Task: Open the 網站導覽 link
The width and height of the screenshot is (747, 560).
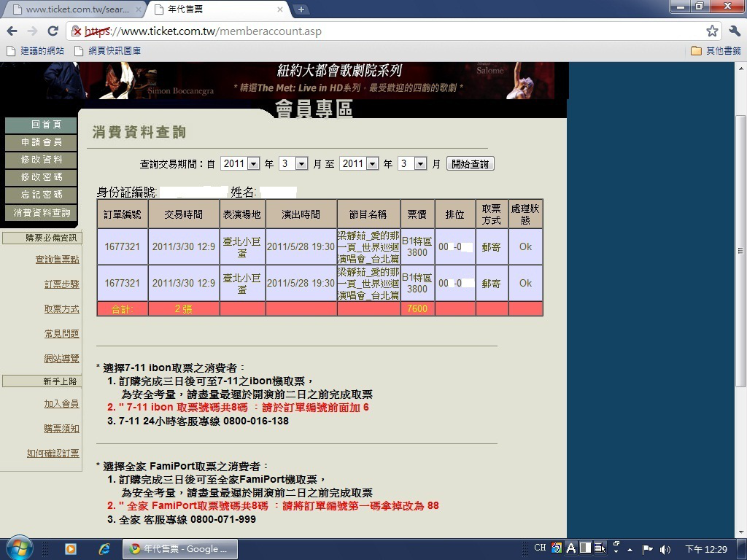Action: [62, 359]
